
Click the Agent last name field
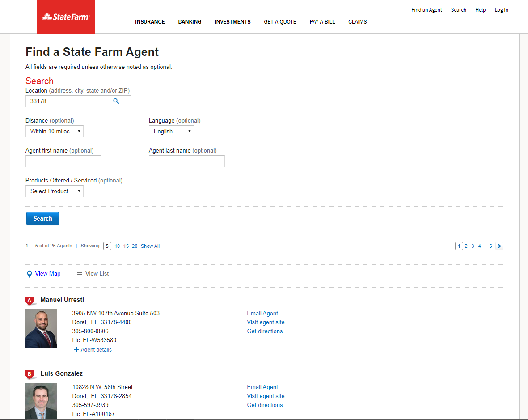click(187, 161)
